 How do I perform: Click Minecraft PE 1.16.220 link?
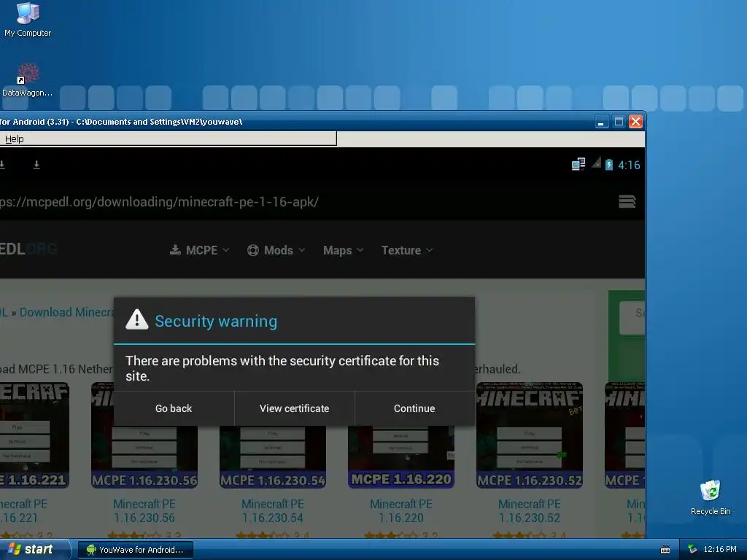(x=401, y=511)
